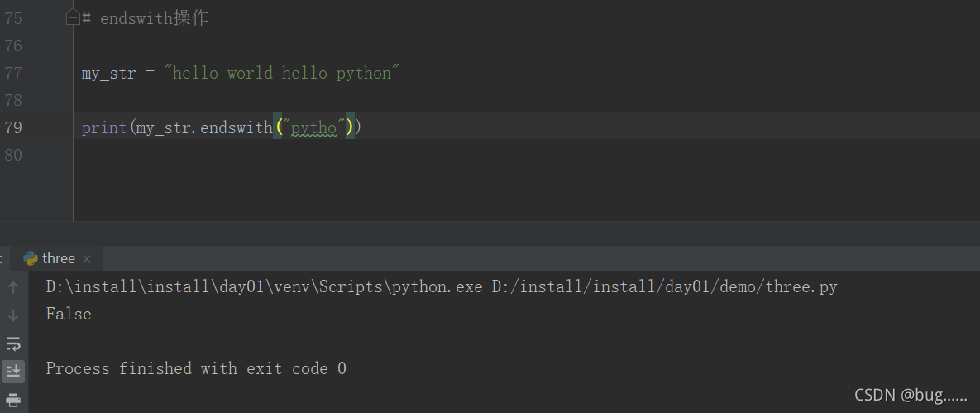The width and height of the screenshot is (980, 413).
Task: Toggle scroll to end icon in run panel
Action: point(13,371)
